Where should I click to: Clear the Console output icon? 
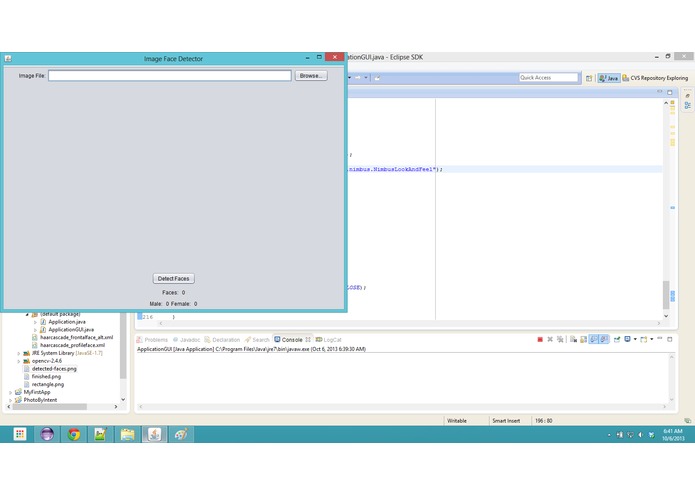click(x=574, y=339)
